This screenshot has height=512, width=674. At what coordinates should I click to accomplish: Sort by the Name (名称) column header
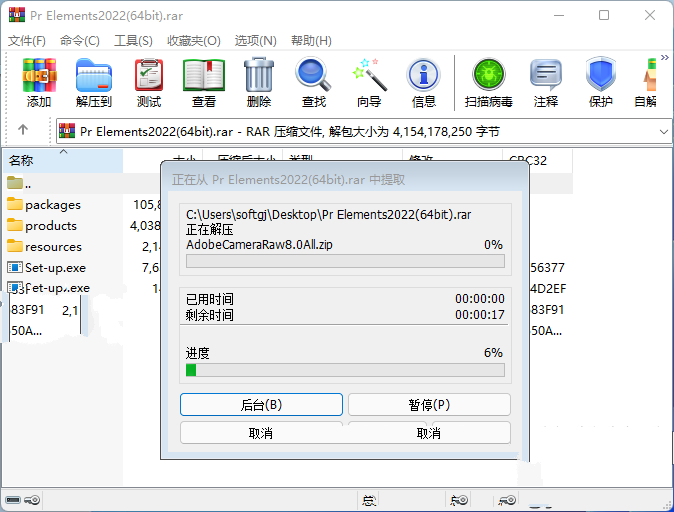pyautogui.click(x=63, y=161)
